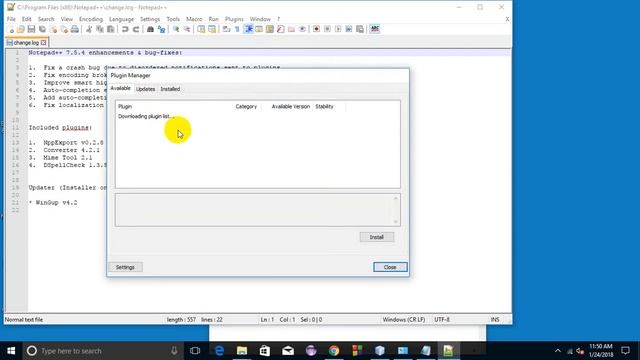Click the Replace toolbar icon
Screen dimensions: 640x360
pos(162,29)
